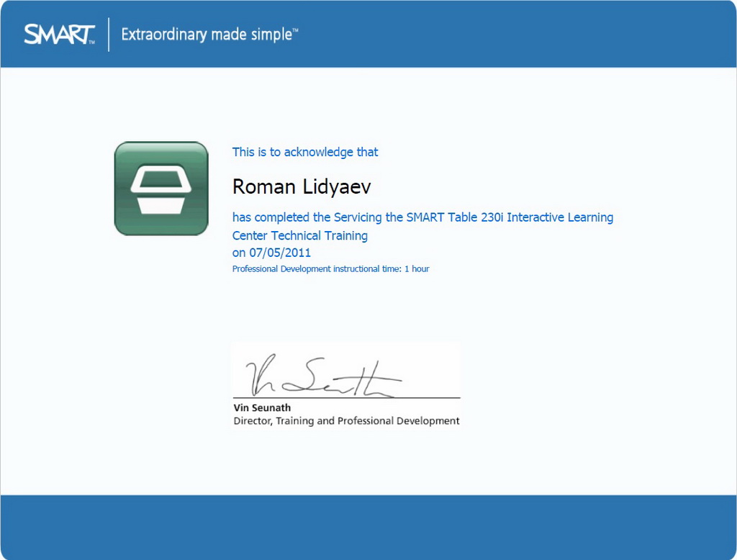
Task: Click 'This is to acknowledge that' text
Action: tap(305, 152)
